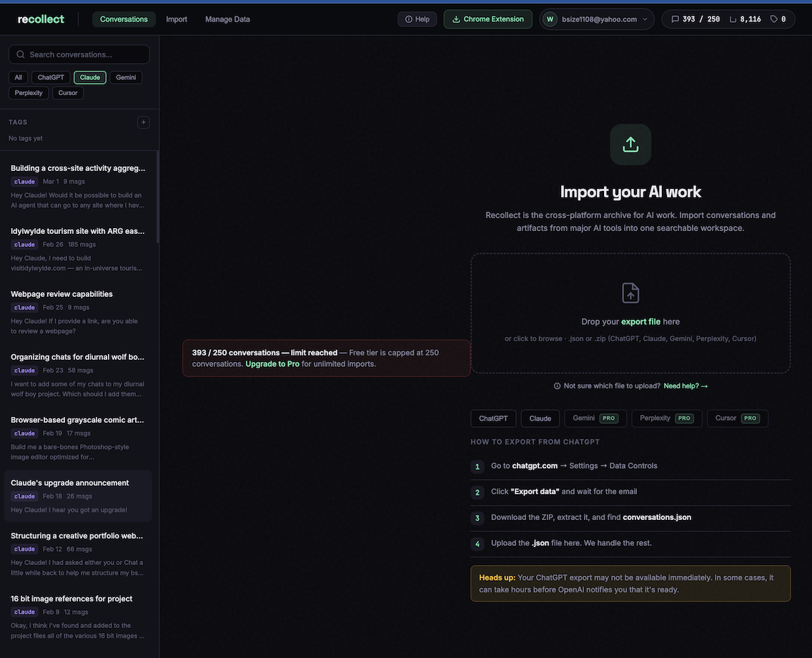The image size is (812, 658).
Task: Select the All conversations filter
Action: click(x=18, y=77)
